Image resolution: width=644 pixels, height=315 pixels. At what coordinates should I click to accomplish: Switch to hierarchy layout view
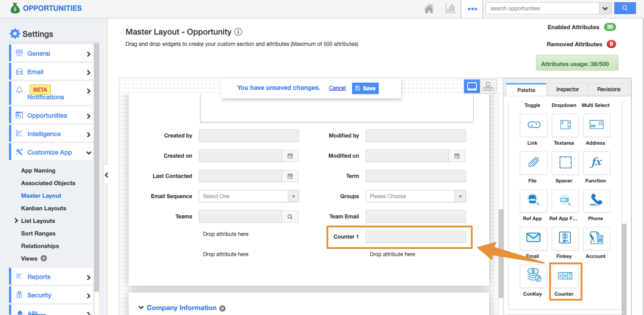point(488,87)
